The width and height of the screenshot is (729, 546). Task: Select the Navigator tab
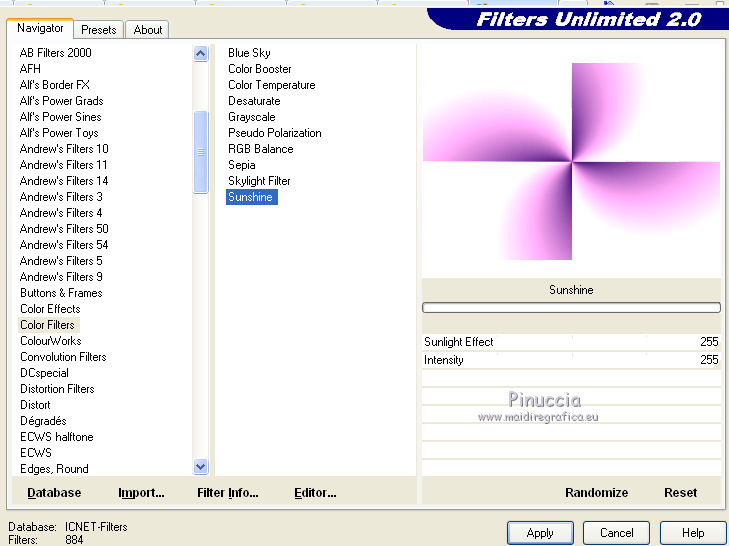point(40,28)
